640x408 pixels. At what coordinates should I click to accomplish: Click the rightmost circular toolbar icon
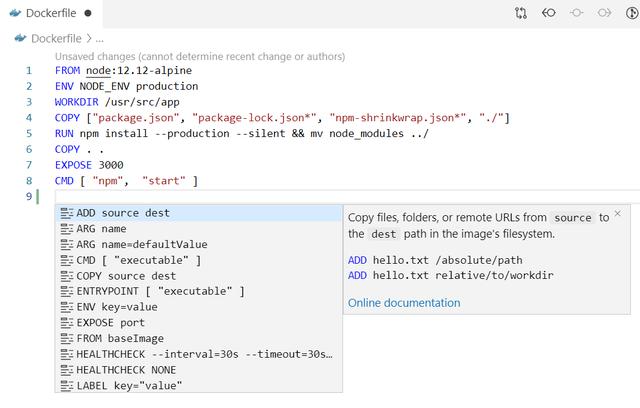pos(630,13)
